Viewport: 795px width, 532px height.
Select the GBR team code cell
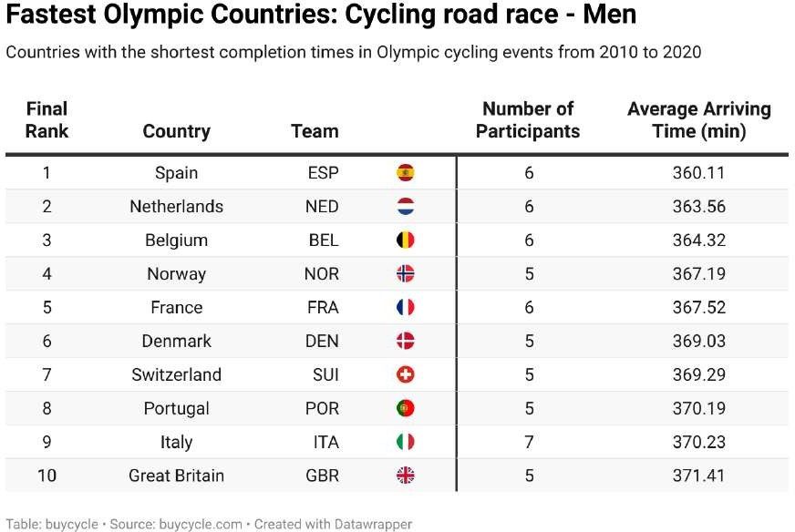(322, 475)
